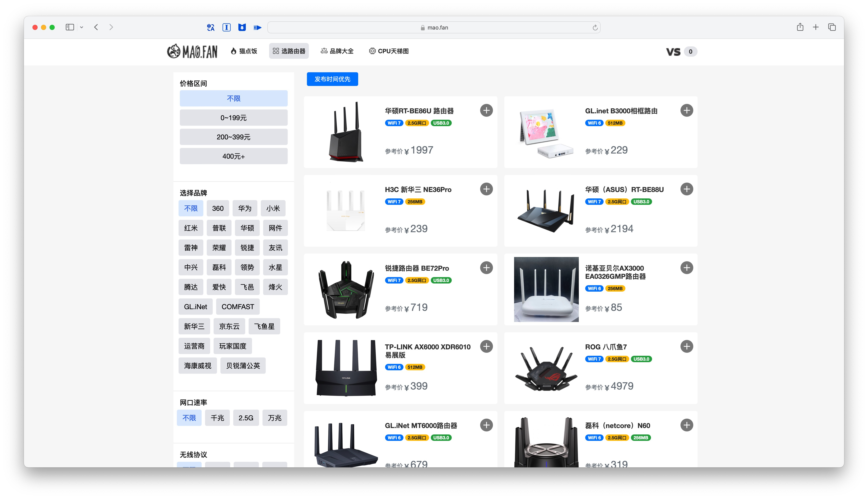Select 2.5G port speed
The width and height of the screenshot is (868, 499).
[246, 418]
